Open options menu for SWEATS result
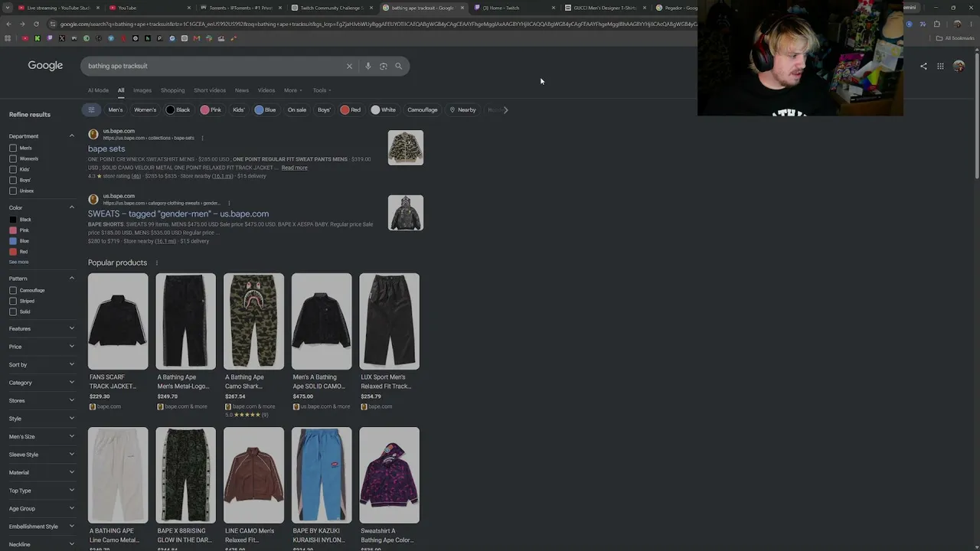The image size is (980, 551). [227, 203]
